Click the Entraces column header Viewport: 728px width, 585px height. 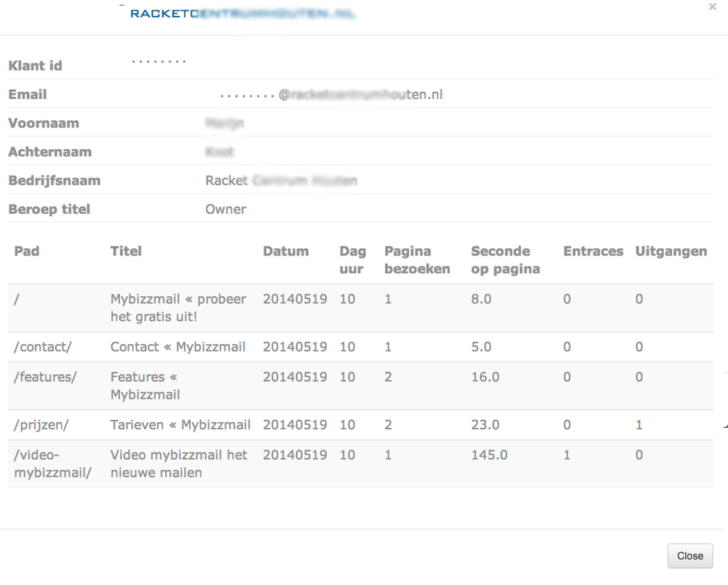click(593, 251)
